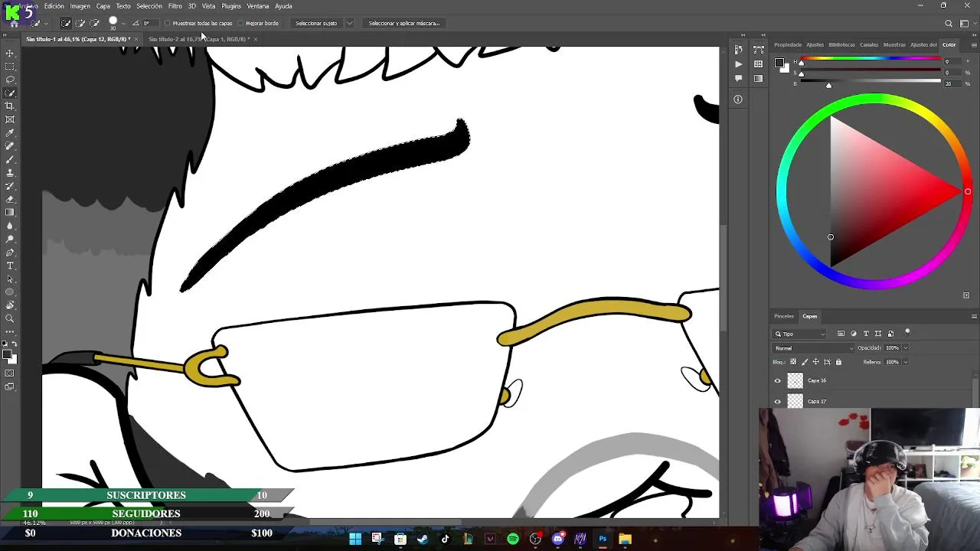Click the search magnifier icon top right

point(949,23)
